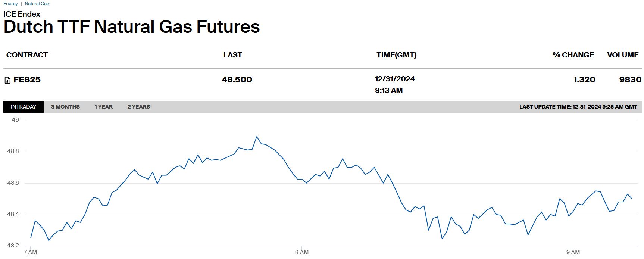Select the 3 MONTHS chart range

(65, 107)
